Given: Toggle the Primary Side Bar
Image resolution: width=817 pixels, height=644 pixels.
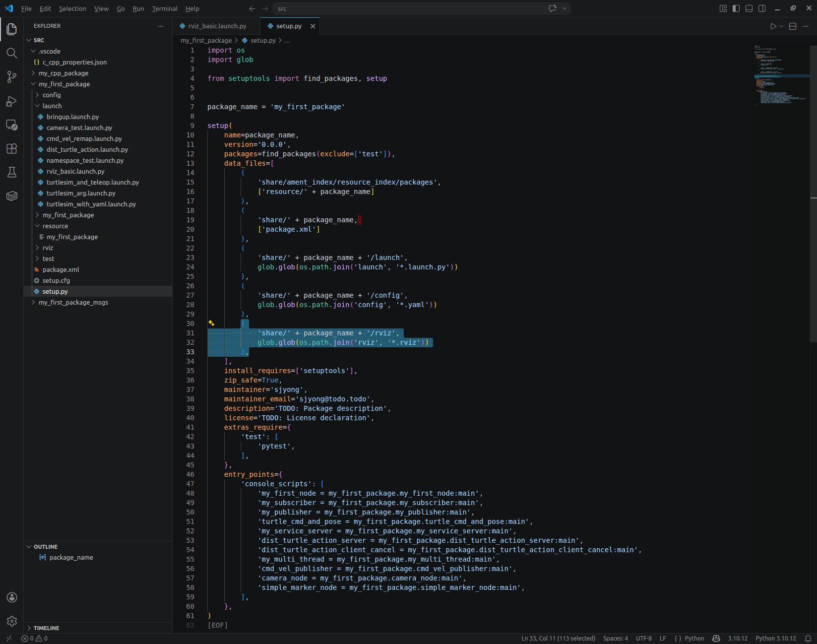Looking at the screenshot, I should click(736, 8).
